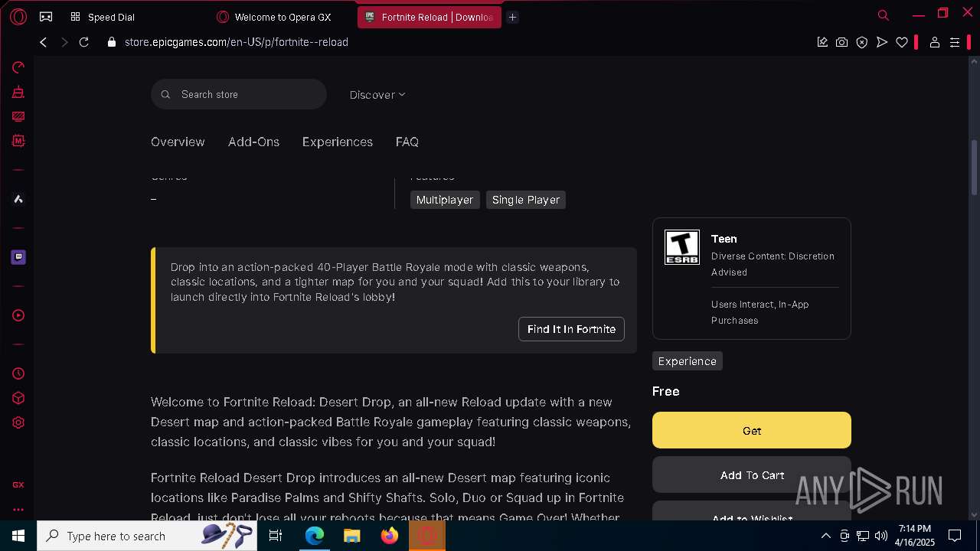The height and width of the screenshot is (551, 980).
Task: Open Windows Start menu
Action: click(x=18, y=536)
